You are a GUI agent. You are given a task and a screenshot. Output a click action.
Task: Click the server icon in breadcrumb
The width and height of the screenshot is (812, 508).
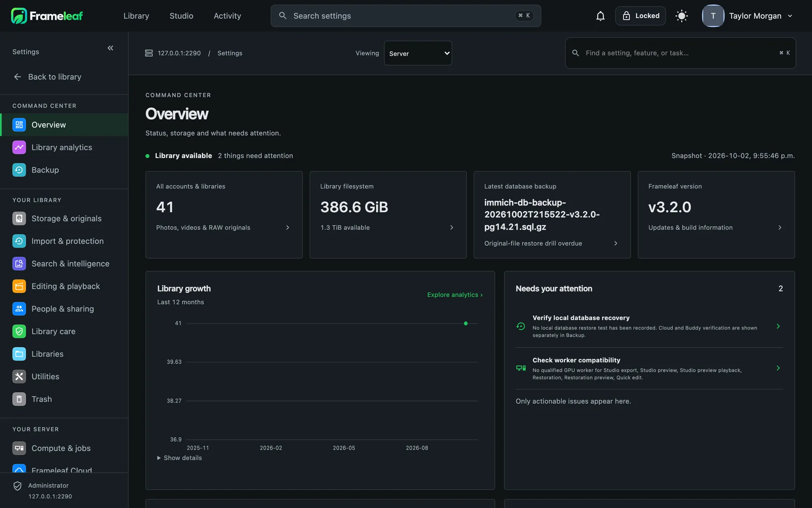pos(149,53)
